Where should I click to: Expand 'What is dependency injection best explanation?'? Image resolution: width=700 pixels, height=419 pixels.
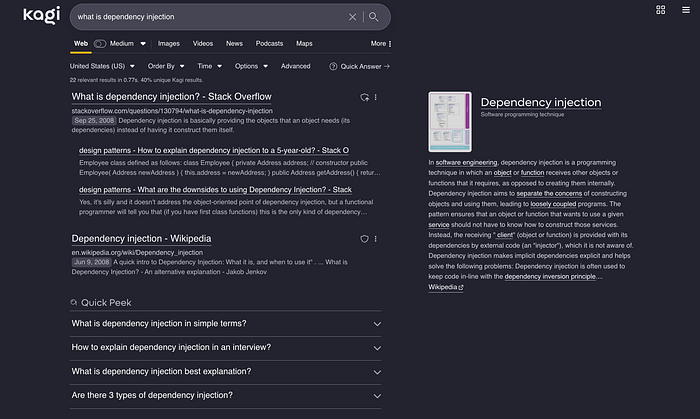click(x=226, y=372)
